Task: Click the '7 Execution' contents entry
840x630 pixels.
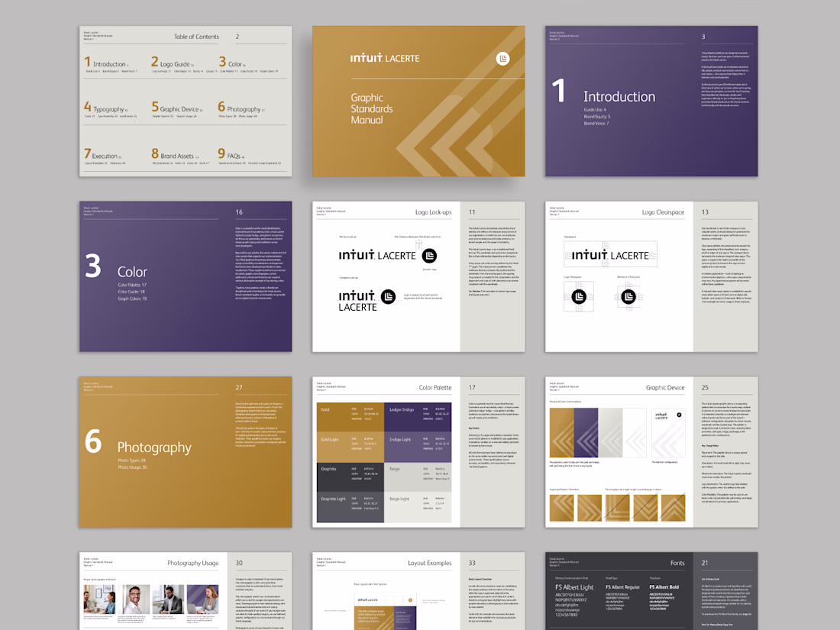Action: pos(102,154)
